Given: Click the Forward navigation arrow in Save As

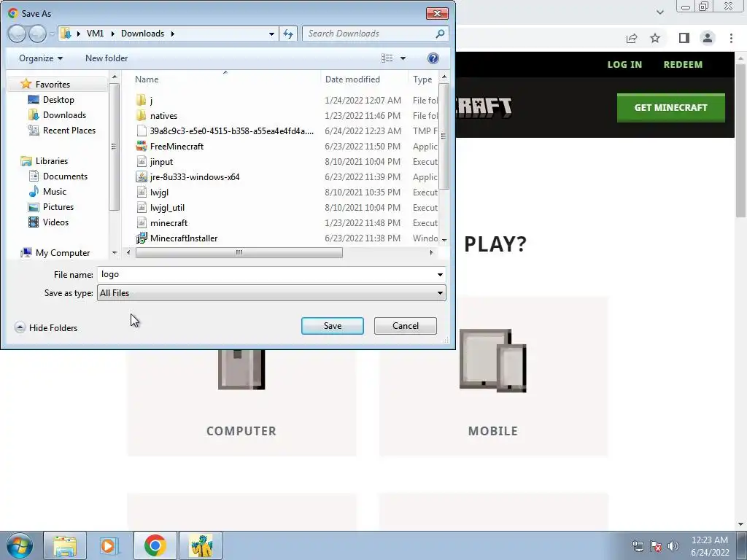Looking at the screenshot, I should (x=36, y=34).
